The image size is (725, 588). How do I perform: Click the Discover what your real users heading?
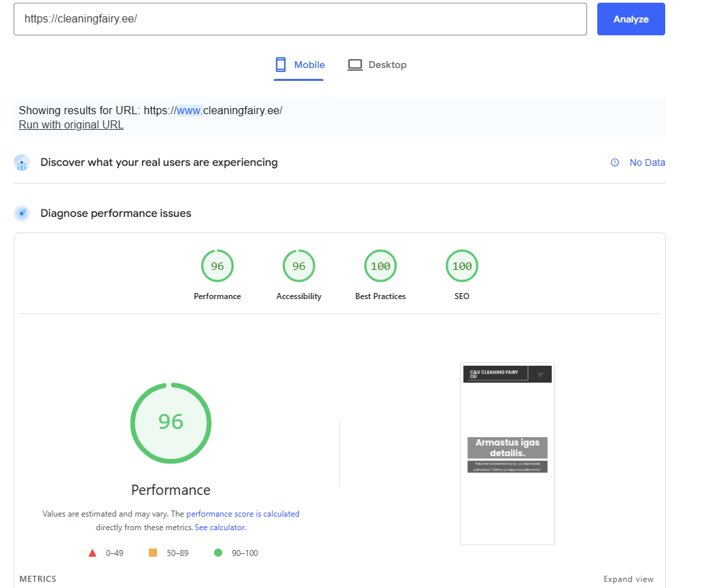[159, 162]
